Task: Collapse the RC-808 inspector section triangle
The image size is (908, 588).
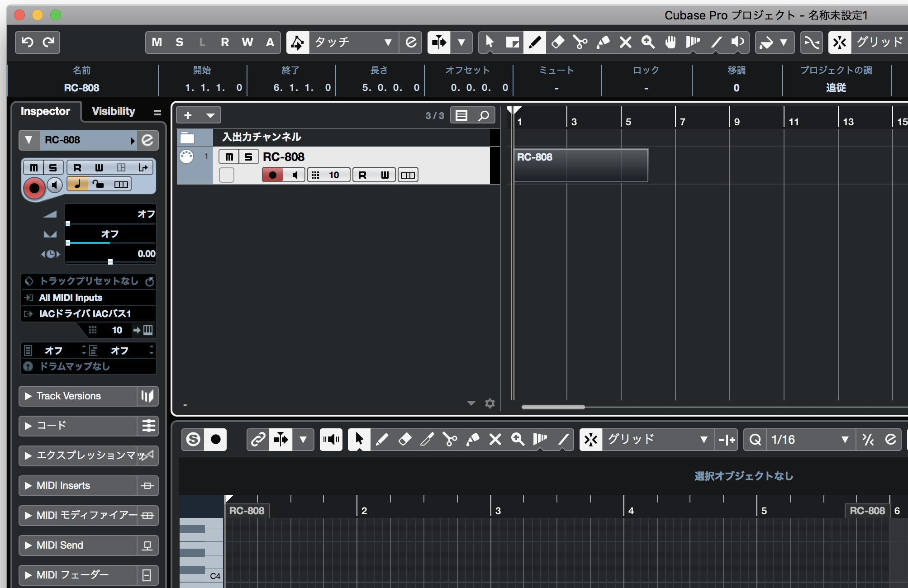Action: click(x=29, y=140)
